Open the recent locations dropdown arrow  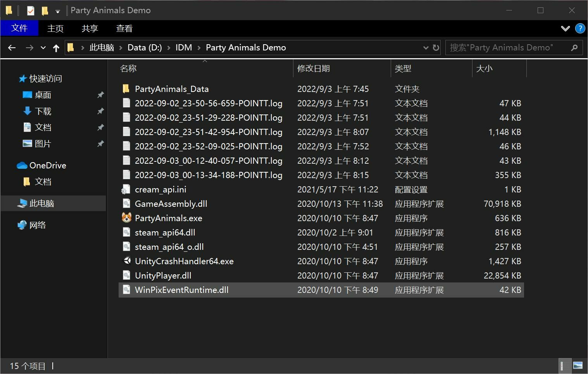click(x=43, y=48)
